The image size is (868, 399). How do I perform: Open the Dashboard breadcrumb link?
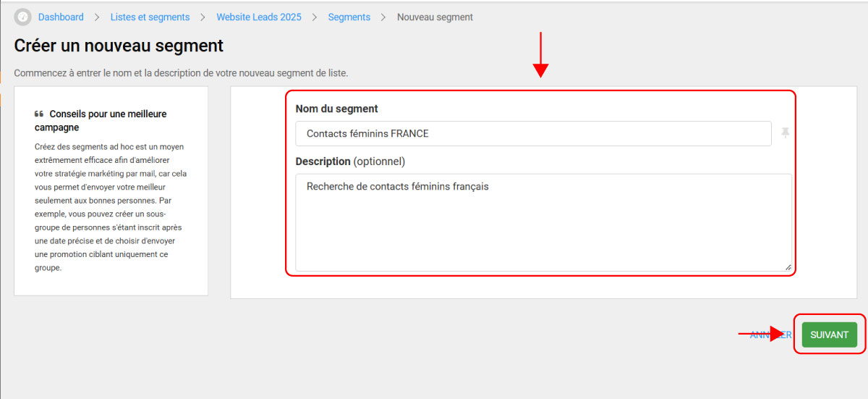(x=61, y=17)
